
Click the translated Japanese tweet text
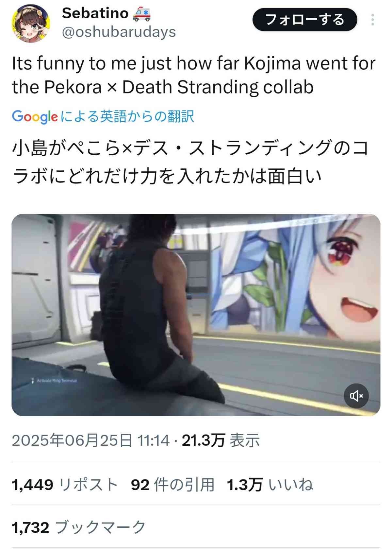tap(190, 162)
